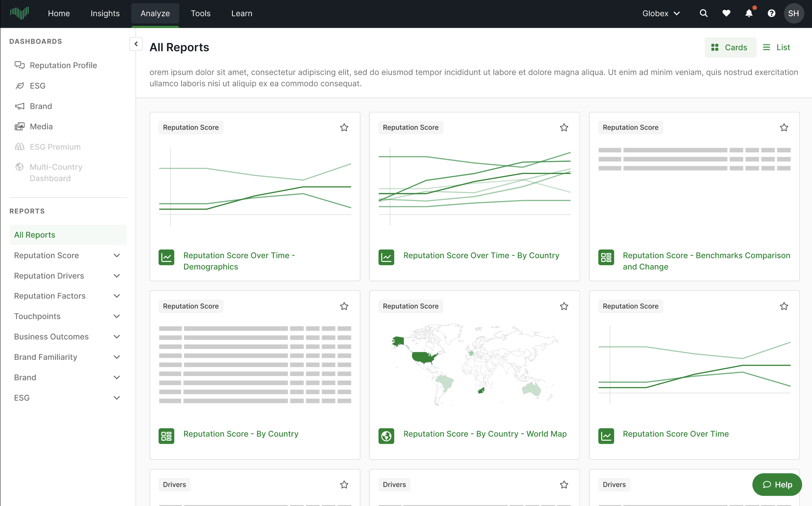The image size is (812, 506).
Task: Open the Globex account dropdown
Action: (661, 13)
